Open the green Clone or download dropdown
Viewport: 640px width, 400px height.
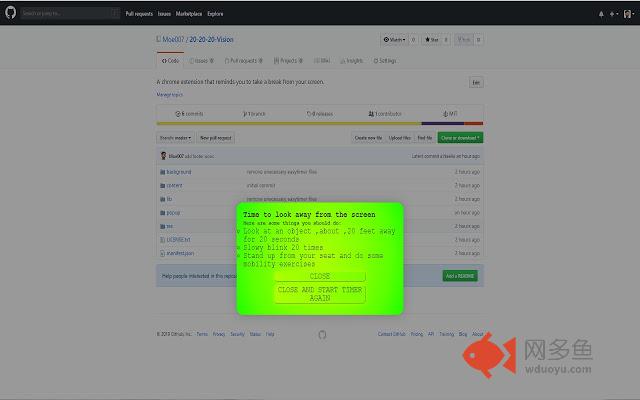coord(460,138)
